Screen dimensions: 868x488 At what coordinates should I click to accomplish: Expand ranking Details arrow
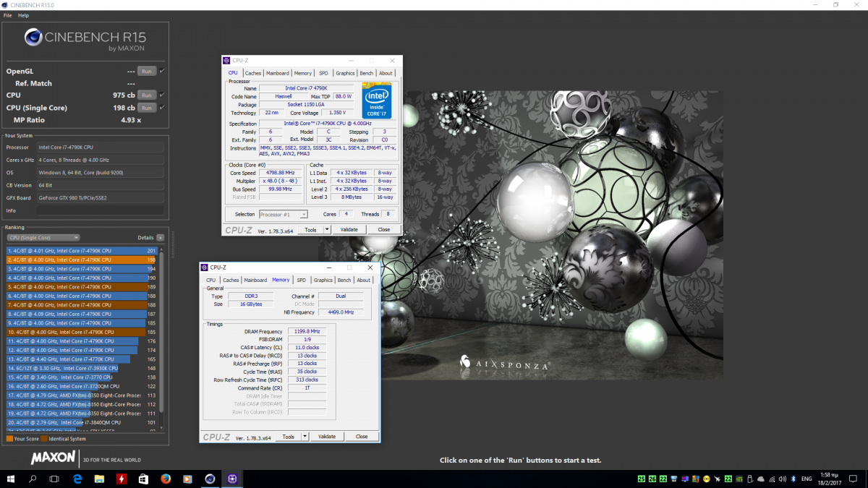coord(161,237)
